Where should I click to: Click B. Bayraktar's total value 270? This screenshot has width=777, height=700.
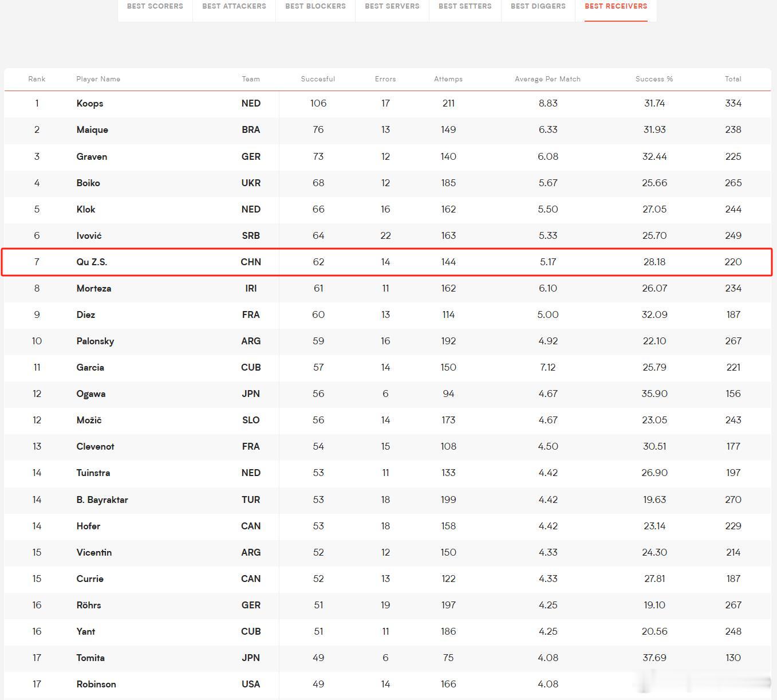(x=733, y=500)
